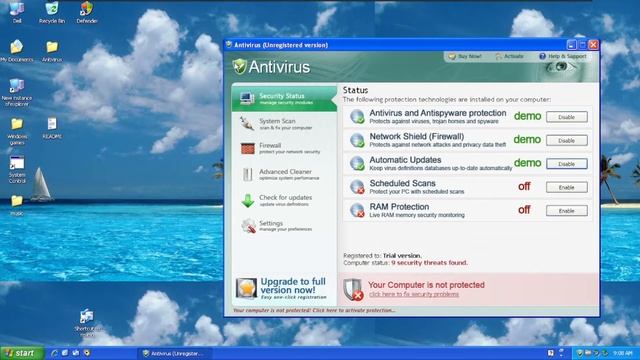The height and width of the screenshot is (360, 640).
Task: Click the 'Trial version' registered text
Action: [402, 256]
